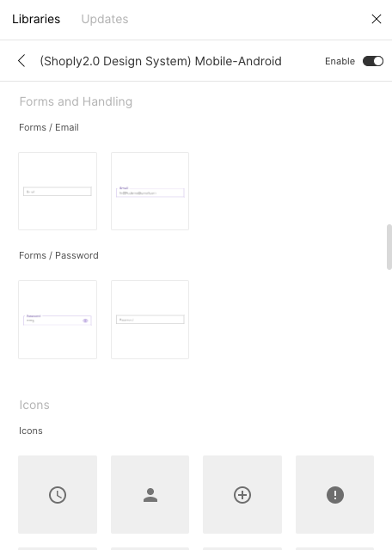392x550 pixels.
Task: Switch to the Updates tab
Action: pyautogui.click(x=105, y=19)
